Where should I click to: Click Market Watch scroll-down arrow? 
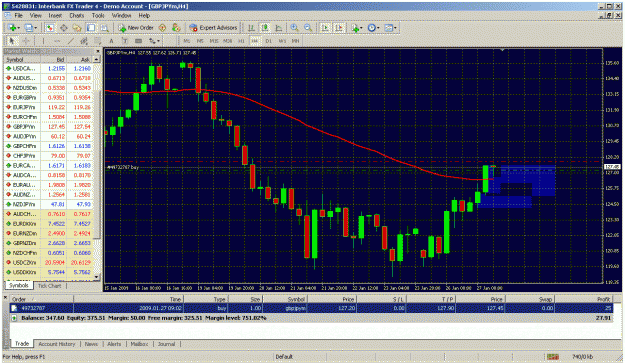click(x=96, y=277)
